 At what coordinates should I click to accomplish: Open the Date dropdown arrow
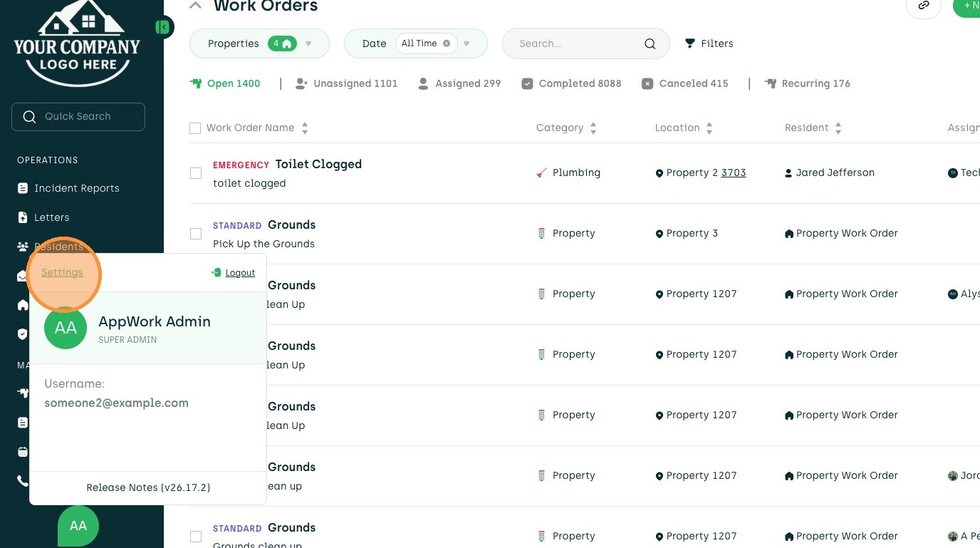(466, 43)
